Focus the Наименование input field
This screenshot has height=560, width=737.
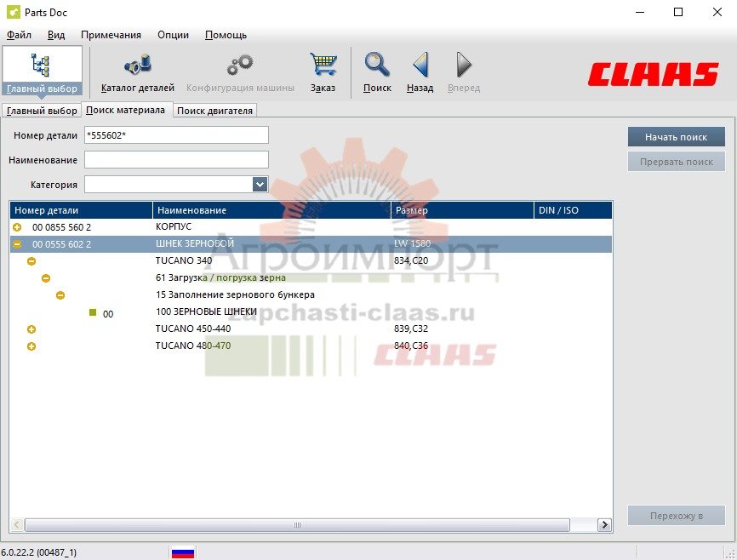pyautogui.click(x=176, y=160)
